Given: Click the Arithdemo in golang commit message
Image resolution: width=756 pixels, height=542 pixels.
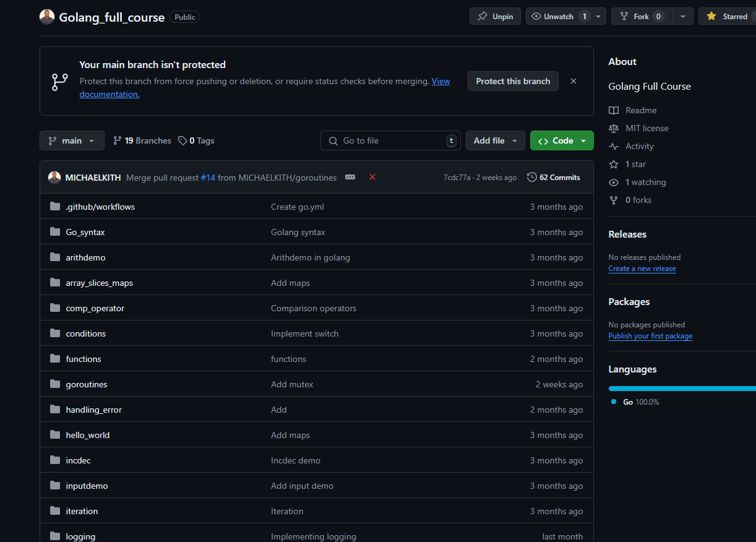Looking at the screenshot, I should (311, 257).
